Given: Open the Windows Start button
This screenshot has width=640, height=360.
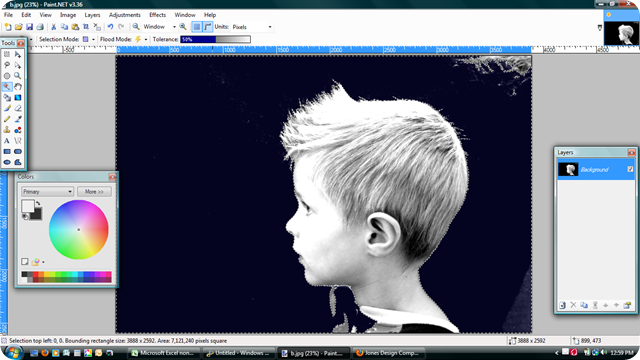Looking at the screenshot, I should [x=13, y=352].
